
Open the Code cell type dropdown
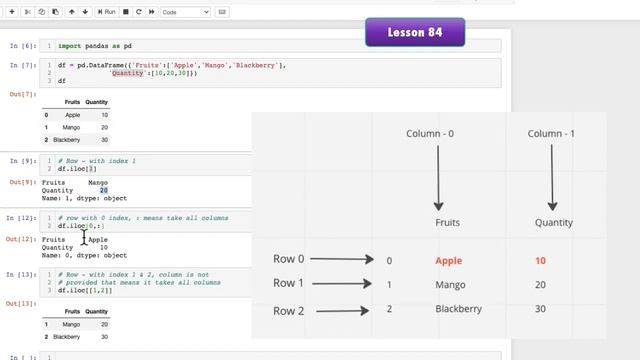point(185,12)
